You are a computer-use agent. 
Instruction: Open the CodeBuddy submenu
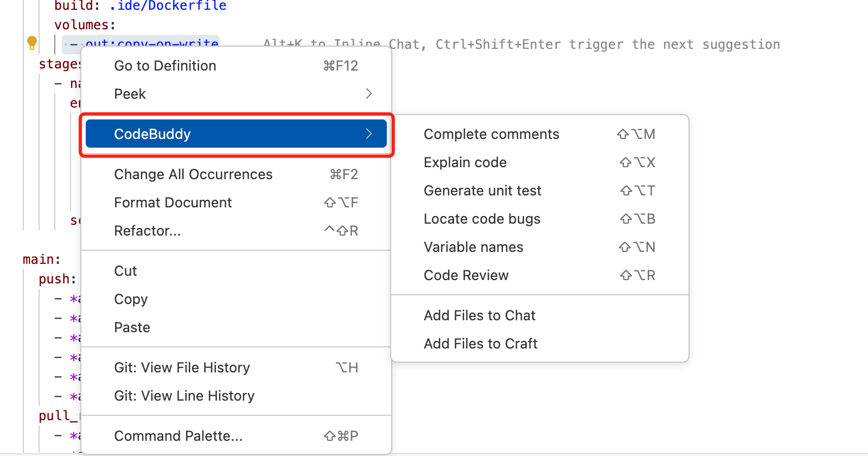tap(236, 134)
